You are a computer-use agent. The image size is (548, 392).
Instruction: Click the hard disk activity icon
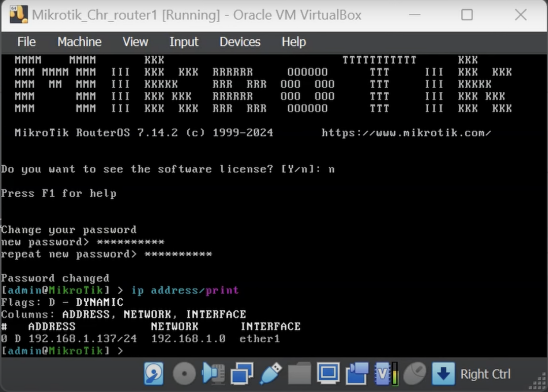click(x=154, y=374)
